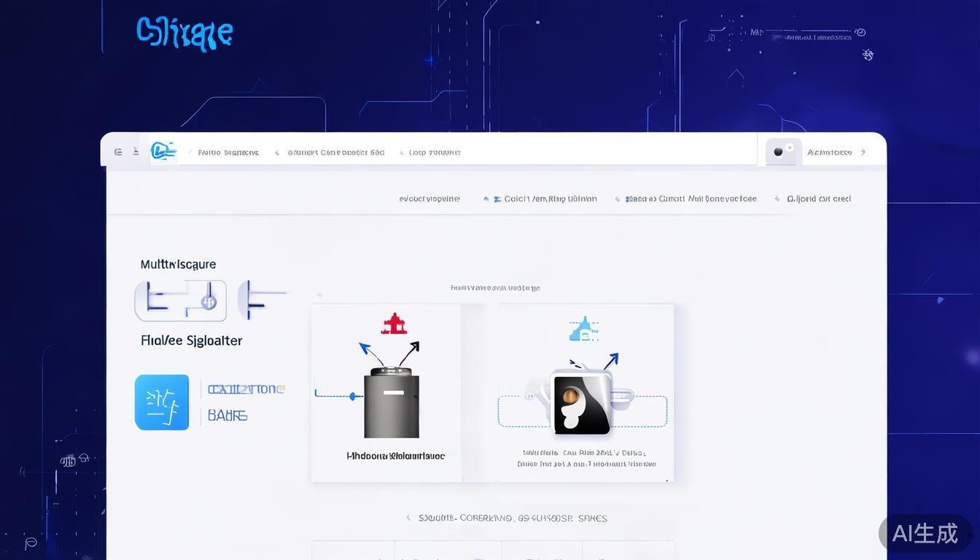Expand the chevron at the top bar's right end

(x=863, y=152)
